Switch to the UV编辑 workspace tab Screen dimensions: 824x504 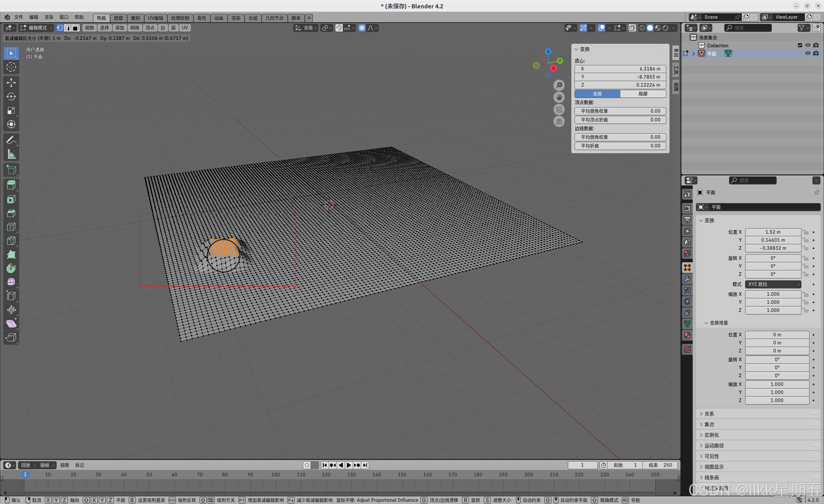pos(155,18)
